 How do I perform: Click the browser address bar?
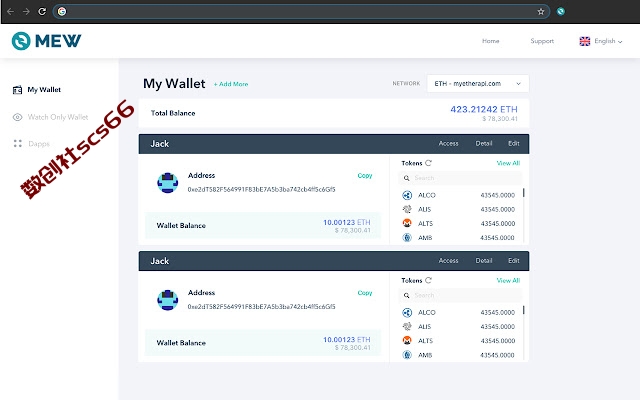point(301,11)
